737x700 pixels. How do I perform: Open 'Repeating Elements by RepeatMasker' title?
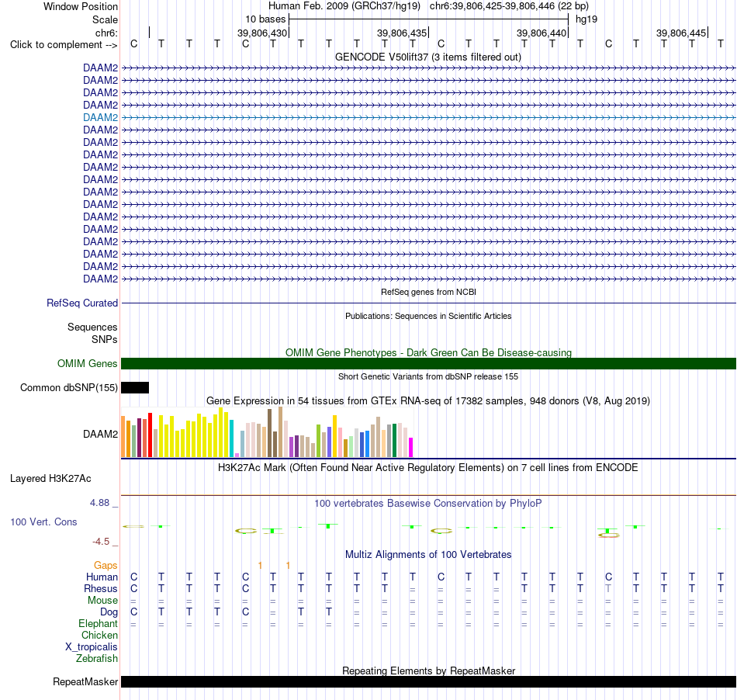point(428,671)
